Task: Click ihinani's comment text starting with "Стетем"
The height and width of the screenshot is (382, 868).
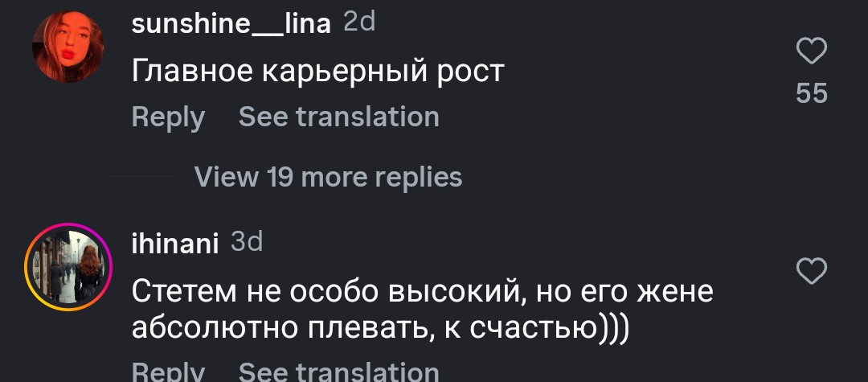Action: coord(422,291)
